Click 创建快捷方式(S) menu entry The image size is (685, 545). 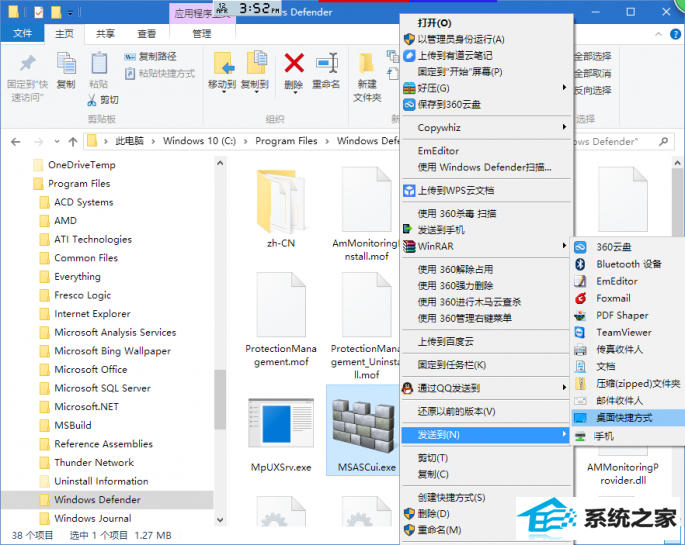(487, 497)
